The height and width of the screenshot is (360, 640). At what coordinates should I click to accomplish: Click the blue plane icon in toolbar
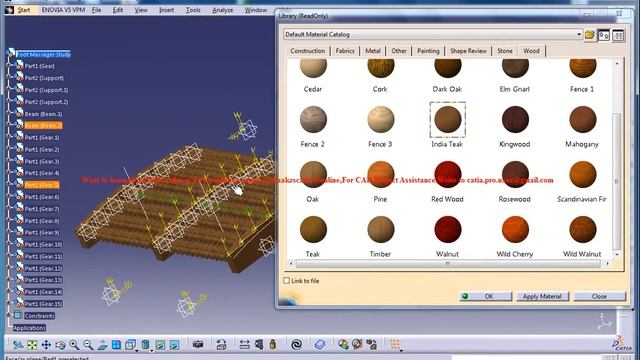(x=320, y=345)
